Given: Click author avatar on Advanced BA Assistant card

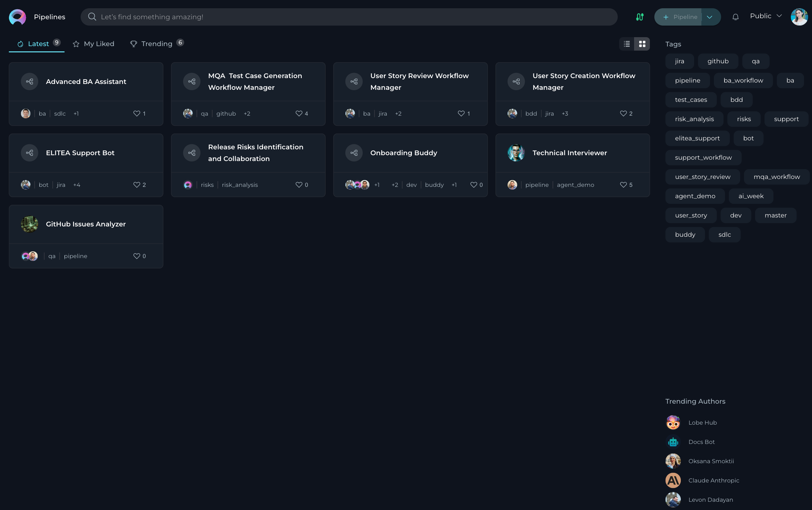Looking at the screenshot, I should click(x=26, y=114).
